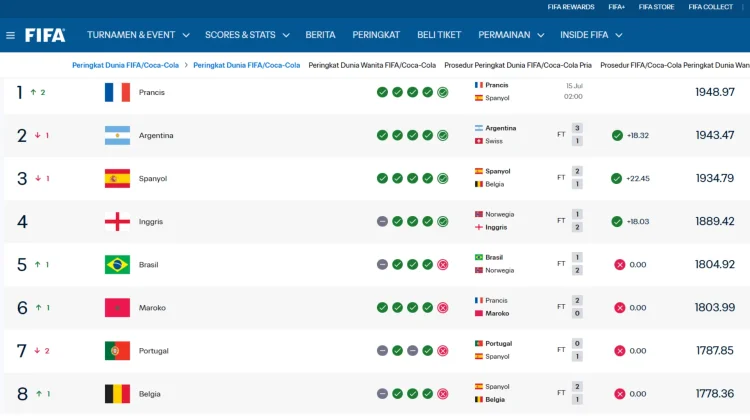The height and width of the screenshot is (420, 750).
Task: Open the hamburger menu icon
Action: coord(10,35)
